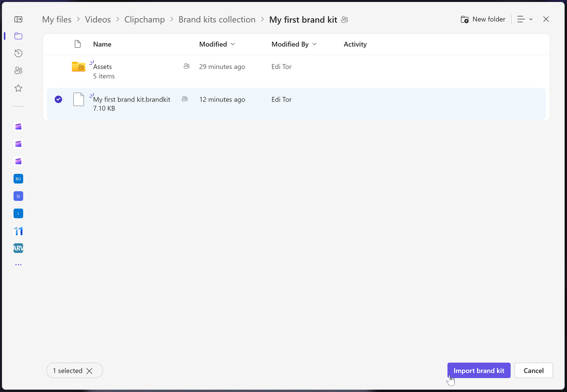Viewport: 567px width, 392px height.
Task: Open the St shortcut icon
Action: pos(18,196)
